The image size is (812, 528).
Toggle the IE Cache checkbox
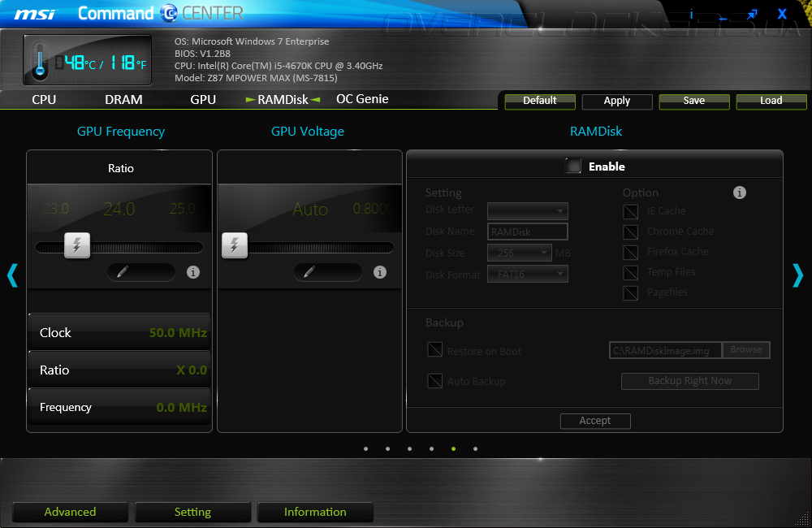point(631,211)
